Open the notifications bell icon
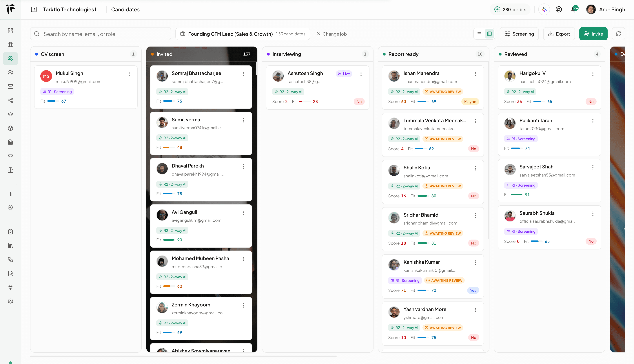 coord(574,10)
